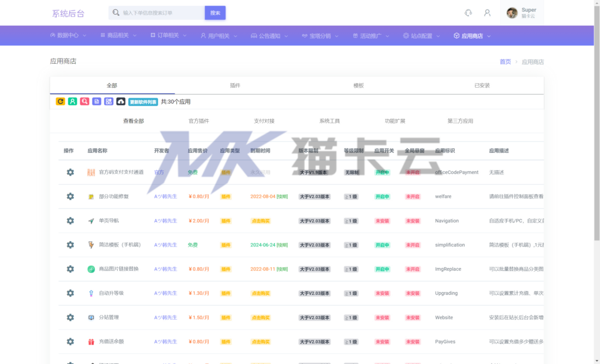The width and height of the screenshot is (600, 364).
Task: Expand the 站点配置 menu
Action: click(421, 36)
